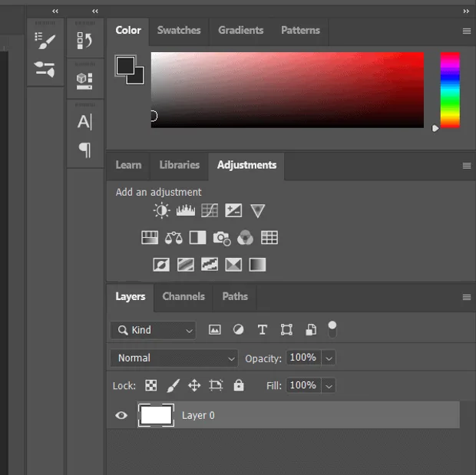Viewport: 476px width, 475px height.
Task: Toggle smart objects filter
Action: coord(311,330)
